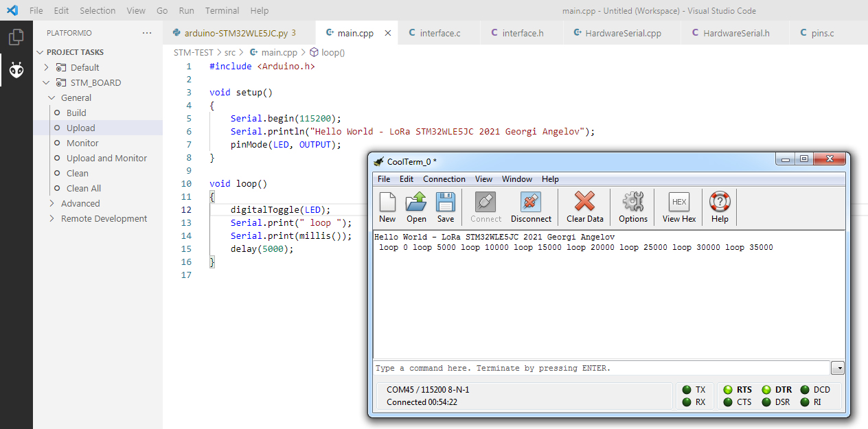
Task: Toggle the DTR signal LED
Action: coord(766,390)
